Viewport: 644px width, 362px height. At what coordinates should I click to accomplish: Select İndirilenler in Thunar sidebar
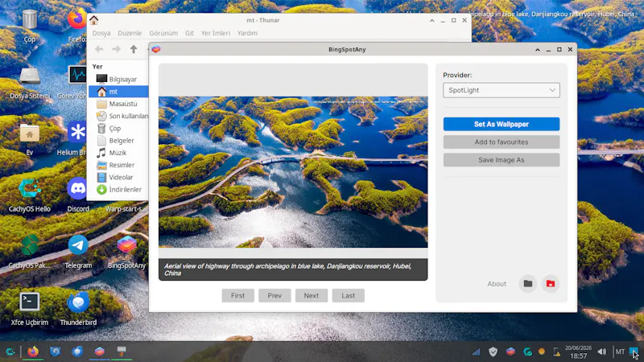pos(118,190)
